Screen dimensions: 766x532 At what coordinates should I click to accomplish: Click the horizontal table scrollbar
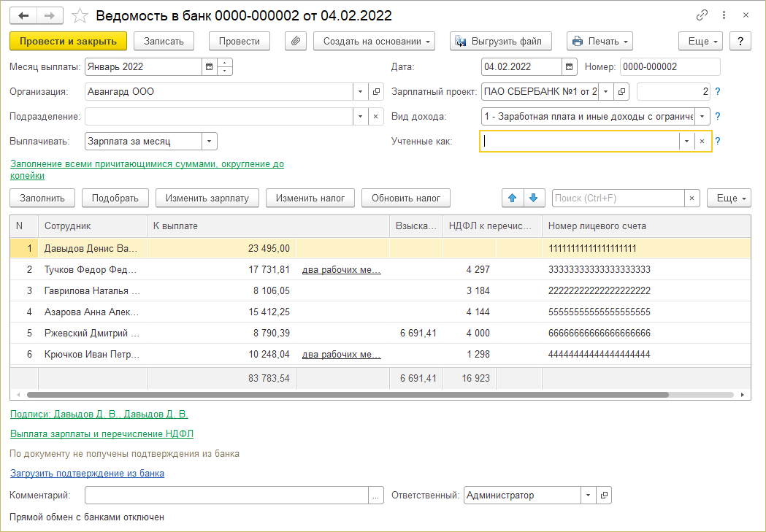point(348,395)
